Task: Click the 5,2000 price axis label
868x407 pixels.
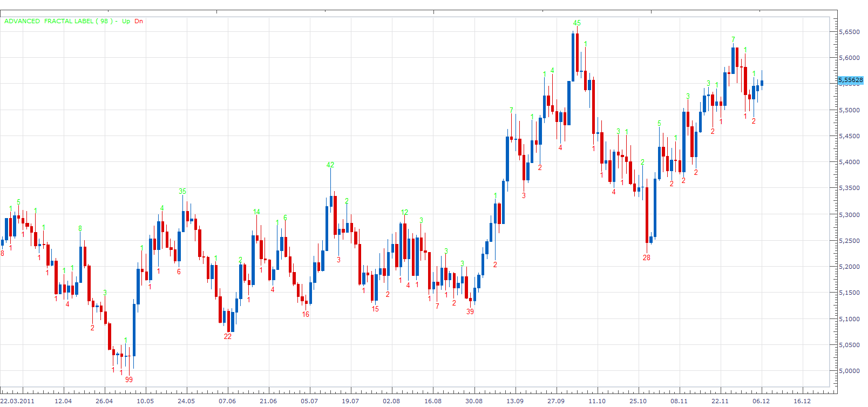Action: (849, 267)
